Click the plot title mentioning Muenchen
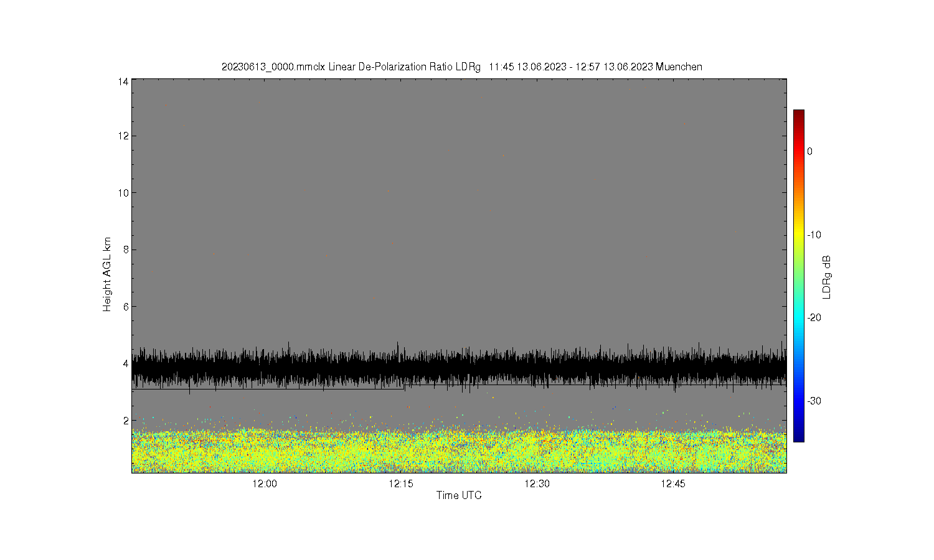Viewport: 934px width, 560px height. tap(462, 67)
